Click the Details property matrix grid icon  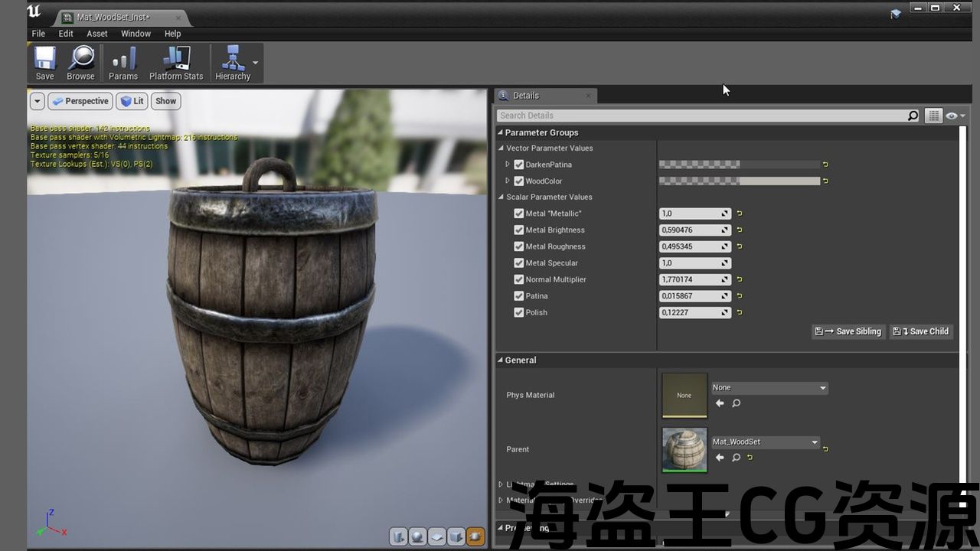933,116
